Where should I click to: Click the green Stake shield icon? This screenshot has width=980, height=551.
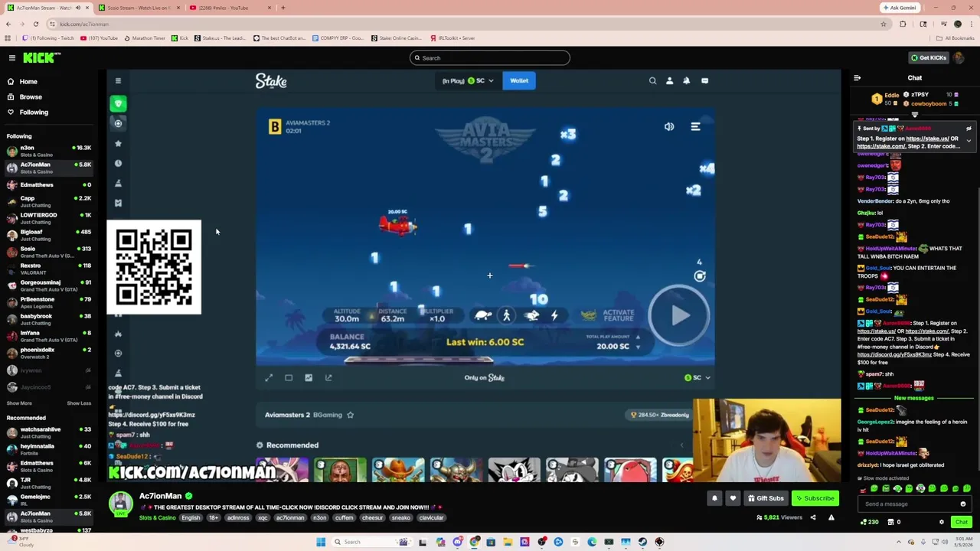[x=118, y=103]
